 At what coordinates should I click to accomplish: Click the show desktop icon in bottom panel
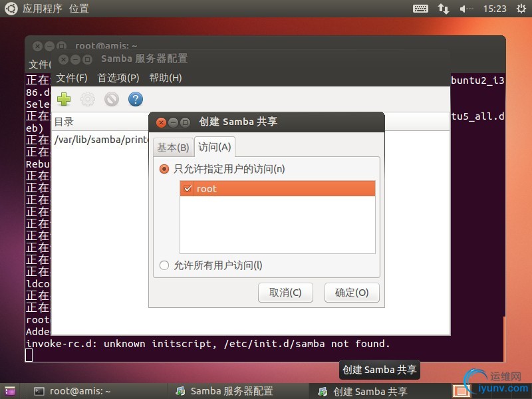click(x=10, y=391)
